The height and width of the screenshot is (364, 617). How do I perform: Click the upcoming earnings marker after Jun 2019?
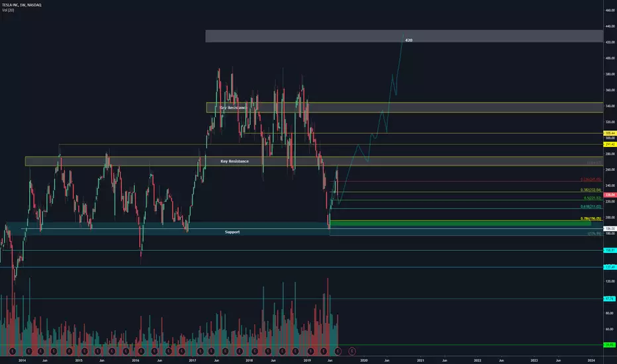(x=352, y=351)
